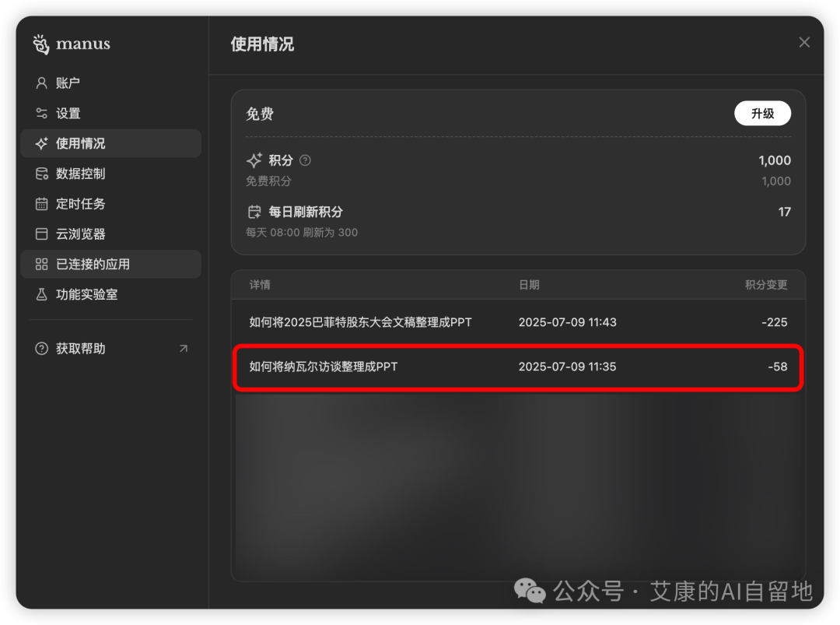Select the person icon next to 账户

(x=41, y=83)
